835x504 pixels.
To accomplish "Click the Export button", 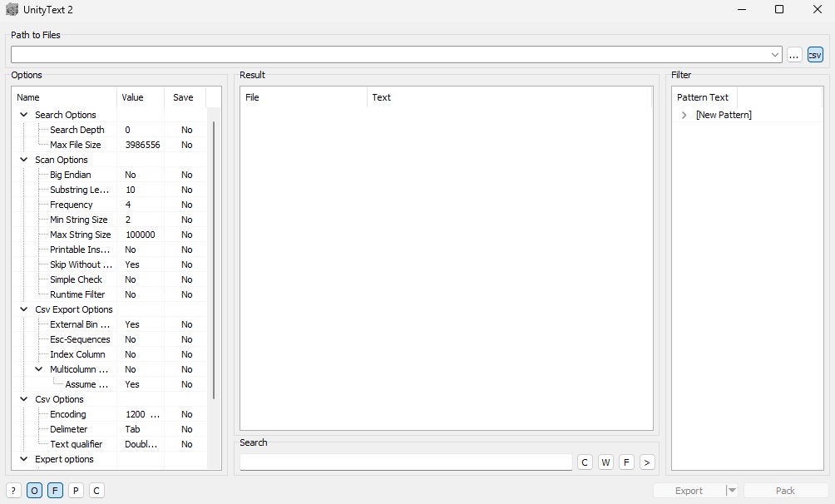I will tap(689, 491).
